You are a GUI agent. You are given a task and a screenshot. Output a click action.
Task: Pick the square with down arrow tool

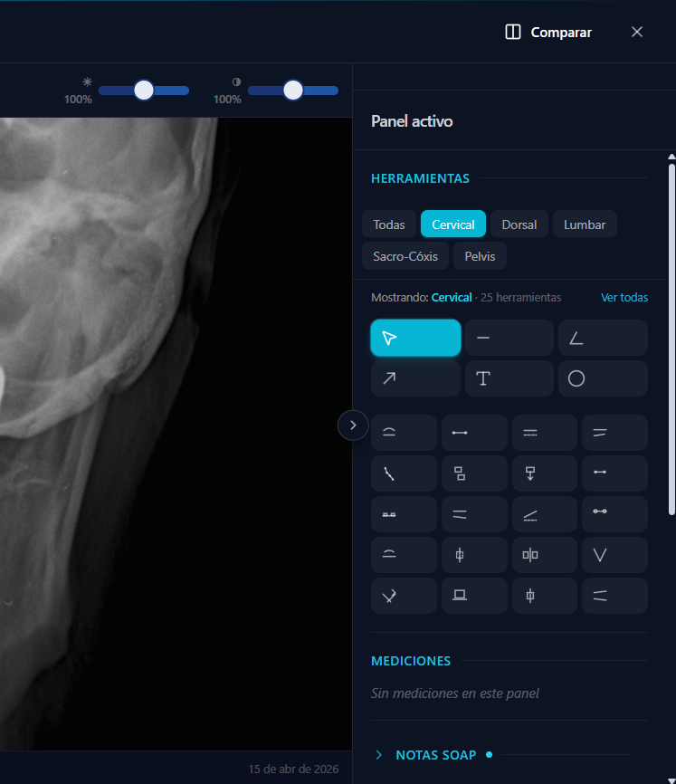point(545,473)
